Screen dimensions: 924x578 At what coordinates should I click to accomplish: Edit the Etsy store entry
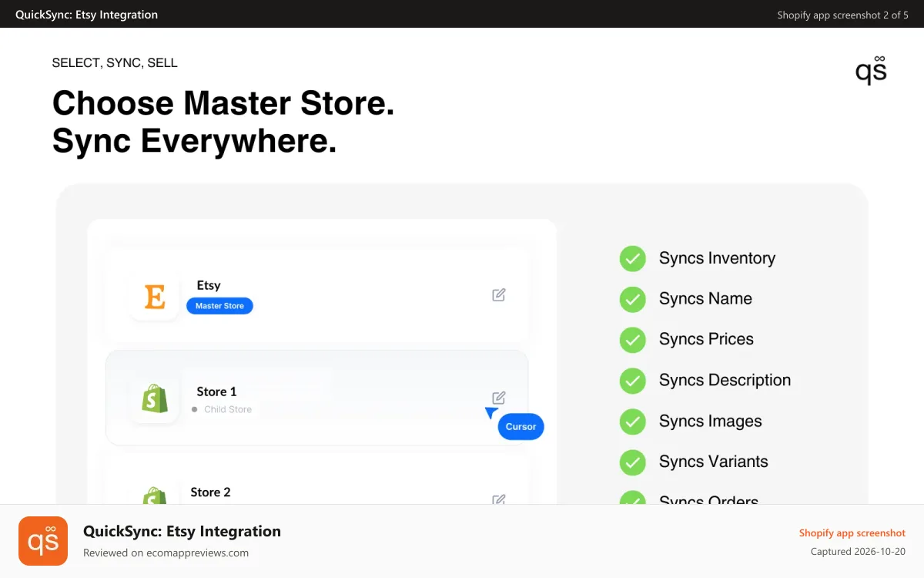pos(499,294)
